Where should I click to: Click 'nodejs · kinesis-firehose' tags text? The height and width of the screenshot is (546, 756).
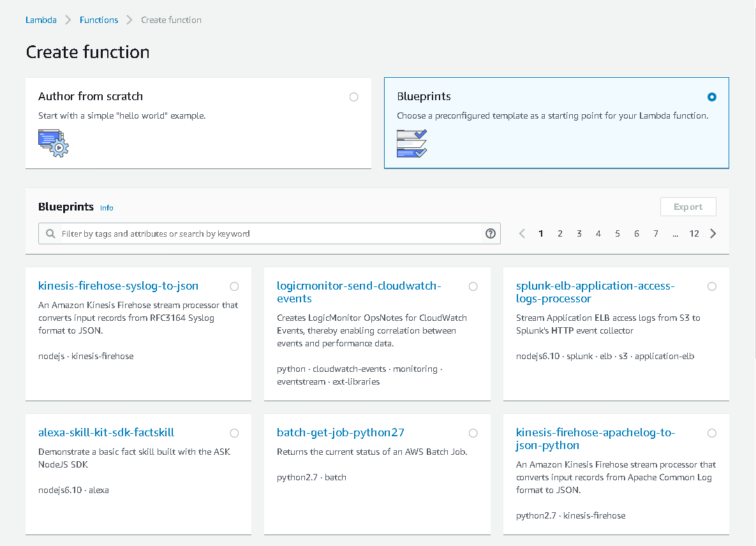[x=86, y=356]
